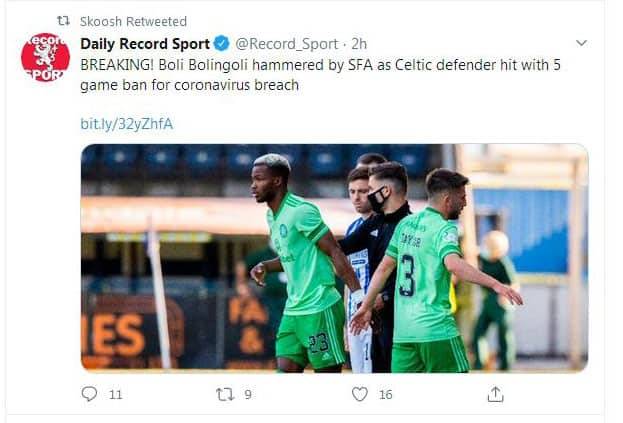
Task: Click the Skoosh Retweeted label
Action: click(x=133, y=21)
